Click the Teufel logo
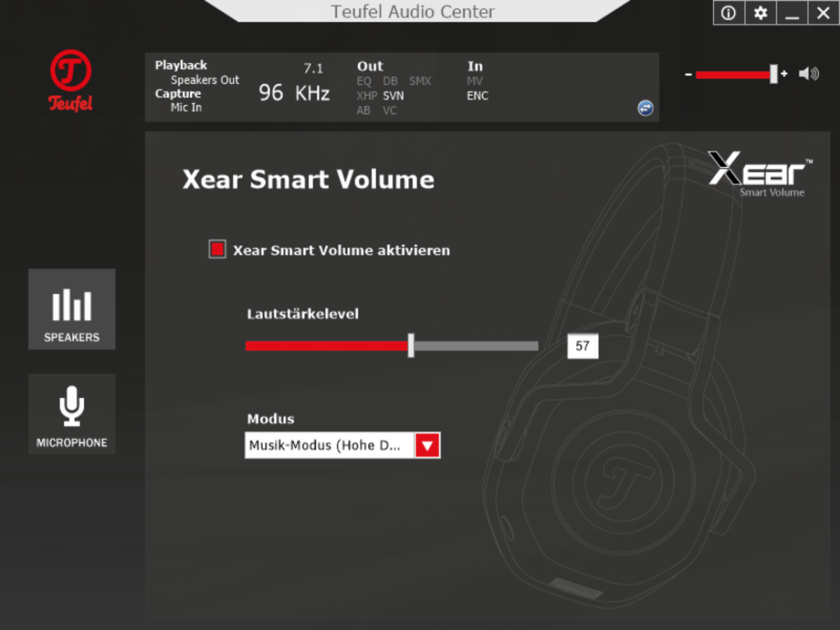This screenshot has height=630, width=840. [x=71, y=81]
